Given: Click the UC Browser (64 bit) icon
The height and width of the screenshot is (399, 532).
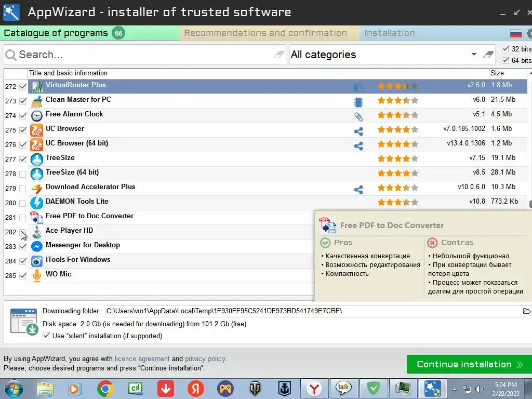Looking at the screenshot, I should pyautogui.click(x=37, y=145).
